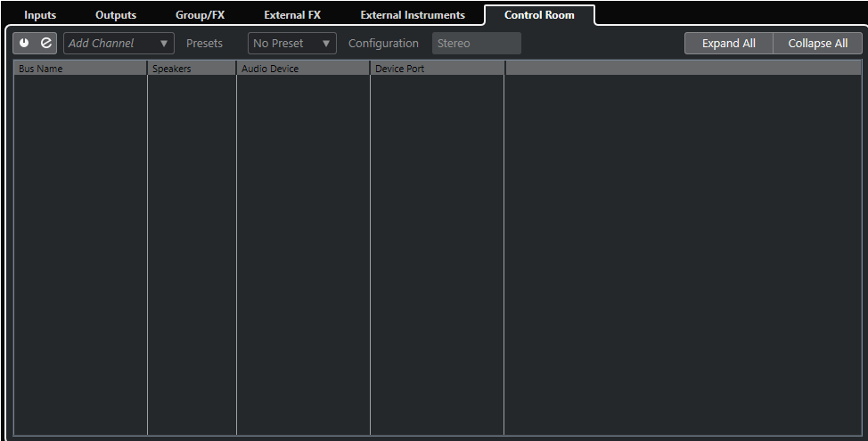Viewport: 868px width, 441px height.
Task: Click the Expand All button
Action: [728, 43]
